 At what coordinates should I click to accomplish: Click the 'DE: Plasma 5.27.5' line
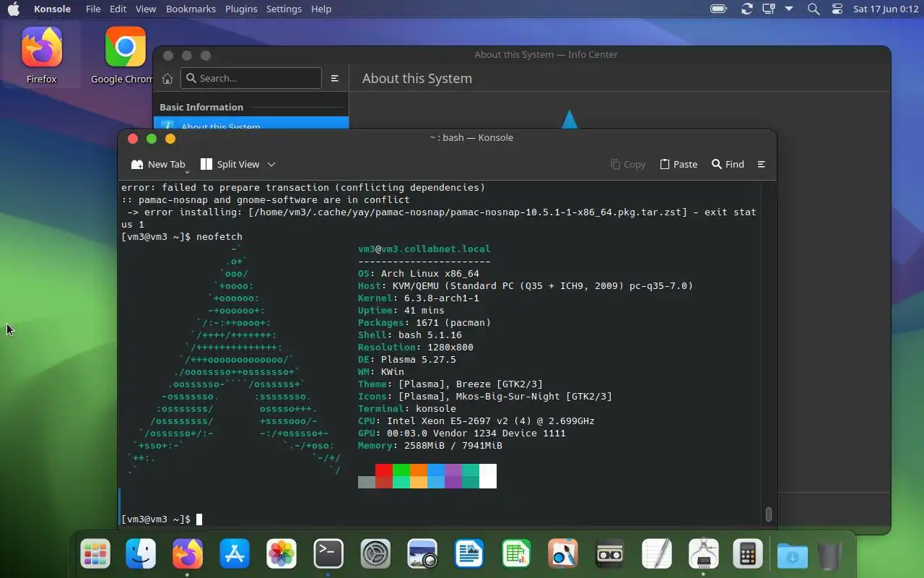[x=407, y=360]
